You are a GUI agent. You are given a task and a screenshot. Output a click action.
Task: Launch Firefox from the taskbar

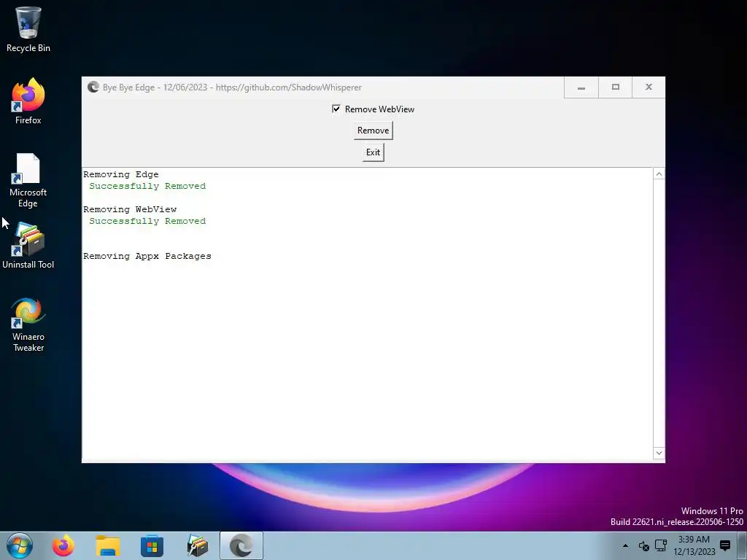point(63,545)
